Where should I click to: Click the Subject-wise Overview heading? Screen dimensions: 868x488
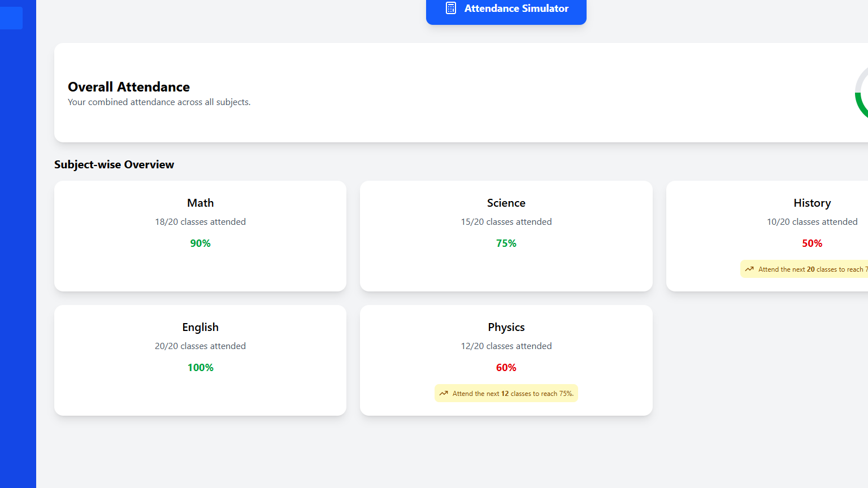[x=114, y=164]
